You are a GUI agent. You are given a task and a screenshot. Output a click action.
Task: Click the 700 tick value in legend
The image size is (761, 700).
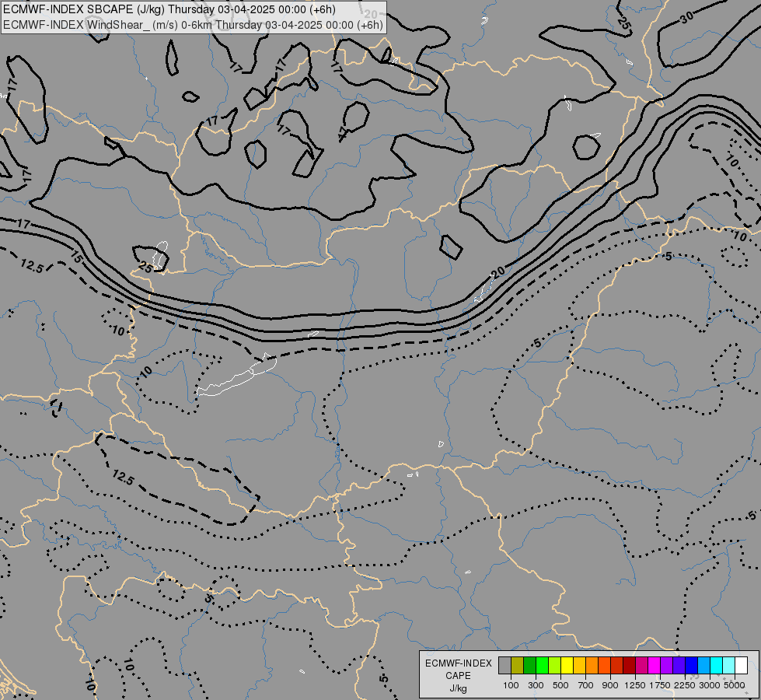[x=586, y=685]
